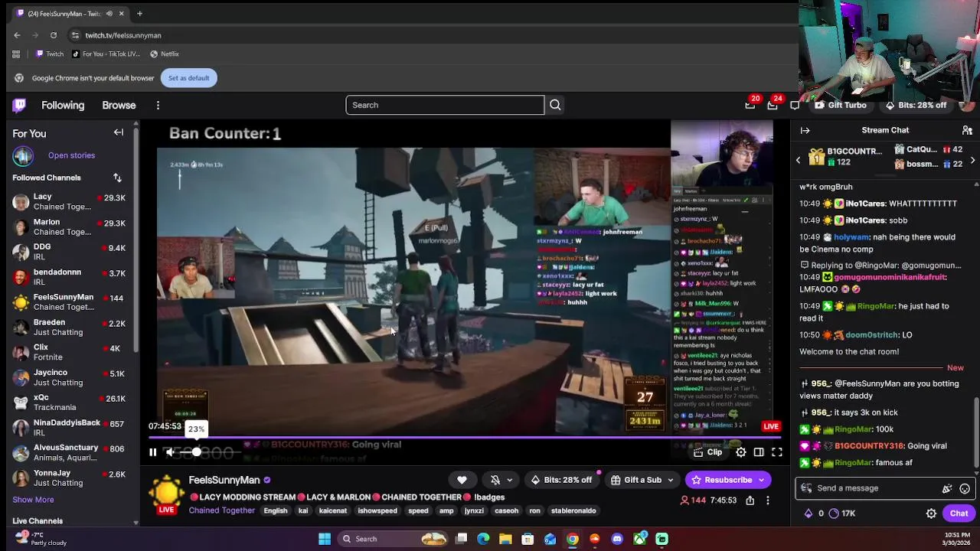Open a new Chrome tab
The width and height of the screenshot is (980, 551).
139,13
